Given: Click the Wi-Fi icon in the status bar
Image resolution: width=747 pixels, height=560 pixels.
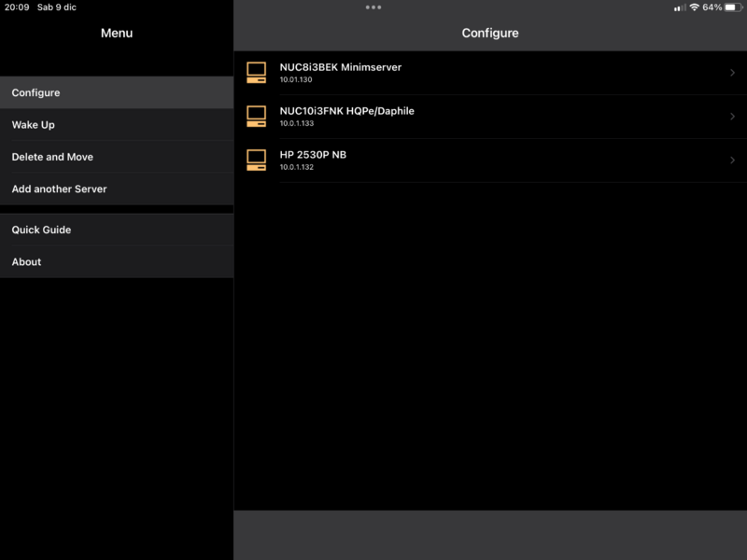Looking at the screenshot, I should (x=694, y=7).
